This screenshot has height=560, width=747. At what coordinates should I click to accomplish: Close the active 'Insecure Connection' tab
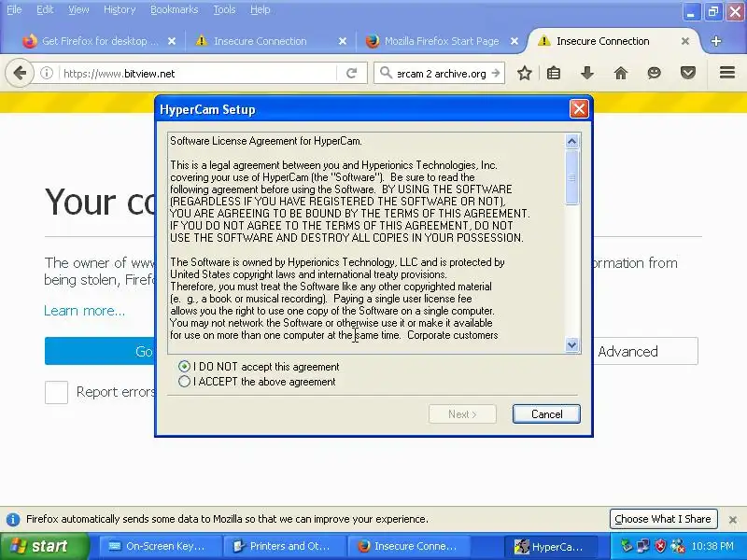pos(685,41)
